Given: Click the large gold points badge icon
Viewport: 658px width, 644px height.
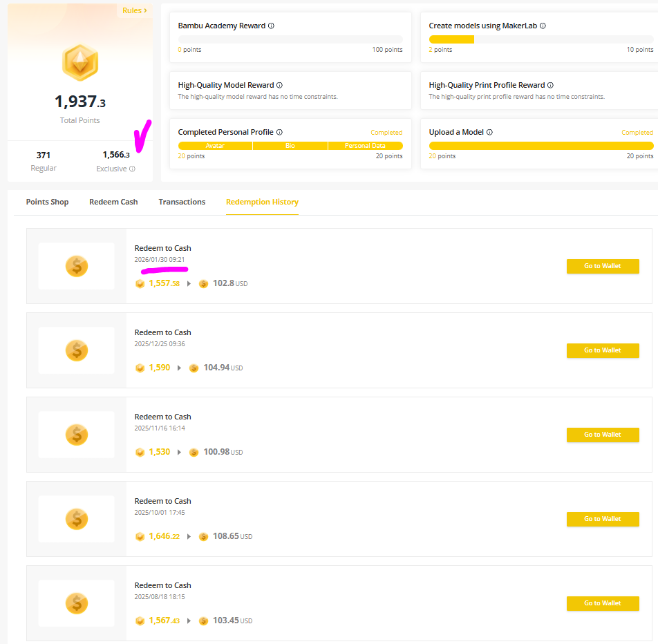Looking at the screenshot, I should [x=80, y=63].
